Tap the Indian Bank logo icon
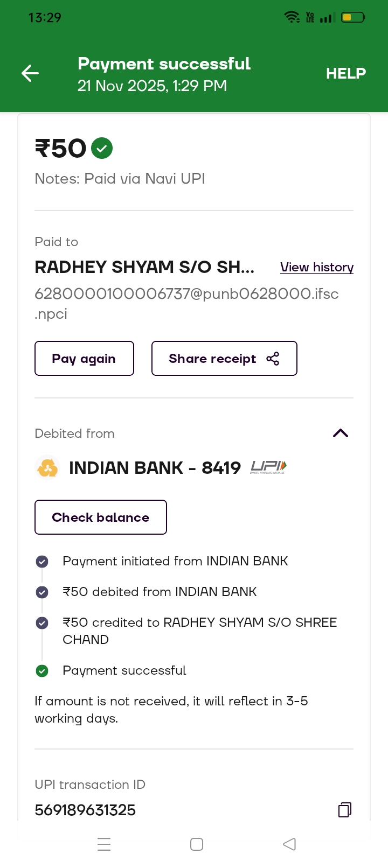The width and height of the screenshot is (388, 868). coord(47,467)
